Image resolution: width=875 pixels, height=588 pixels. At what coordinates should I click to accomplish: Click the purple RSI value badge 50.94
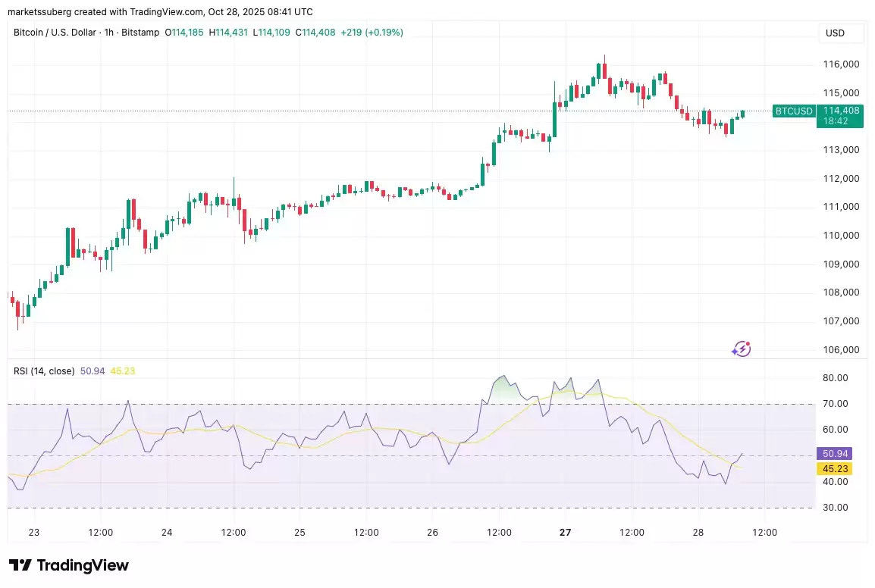click(835, 453)
